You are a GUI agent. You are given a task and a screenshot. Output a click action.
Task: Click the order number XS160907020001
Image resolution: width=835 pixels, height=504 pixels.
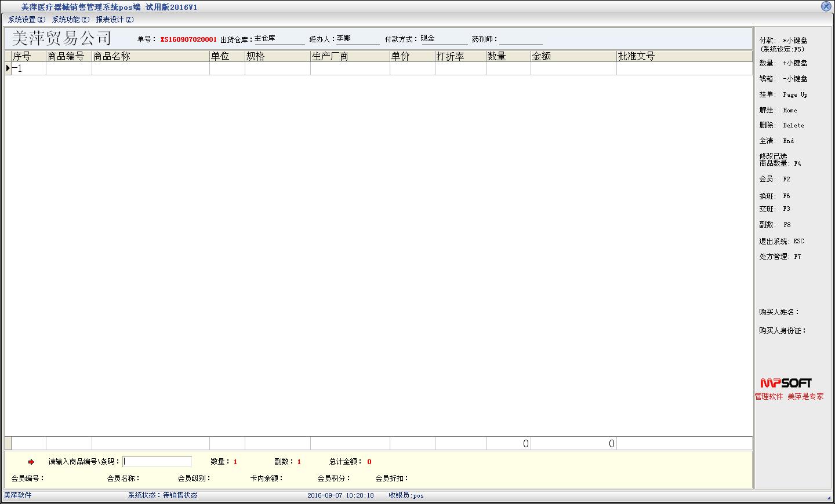(188, 39)
